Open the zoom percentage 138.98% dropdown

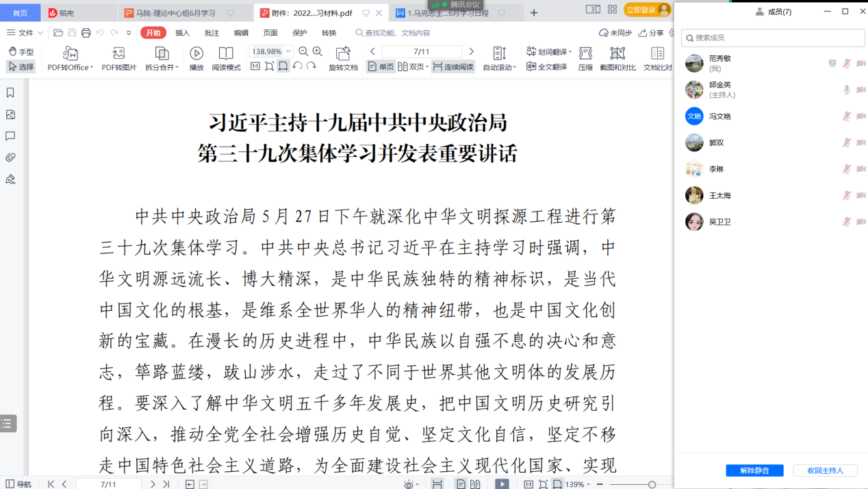click(x=288, y=51)
